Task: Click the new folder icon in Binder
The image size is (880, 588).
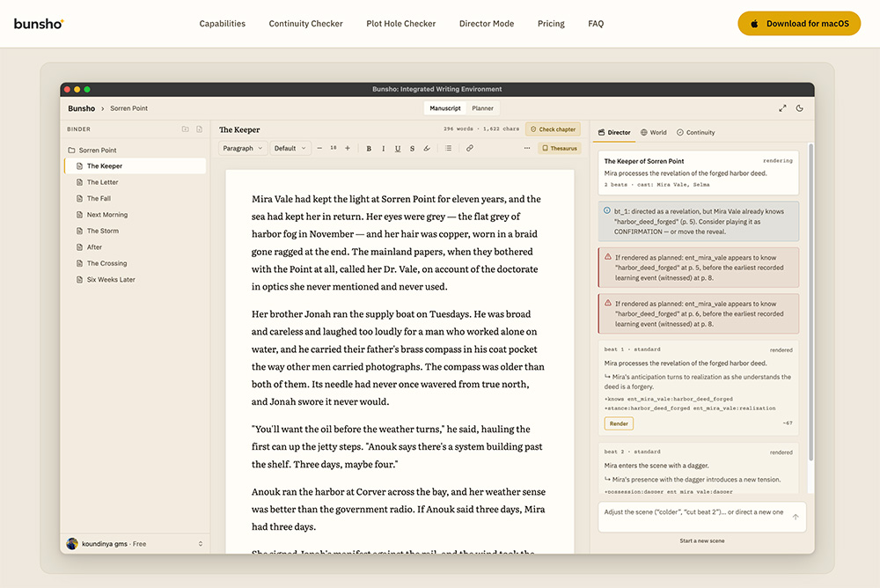Action: pos(185,129)
